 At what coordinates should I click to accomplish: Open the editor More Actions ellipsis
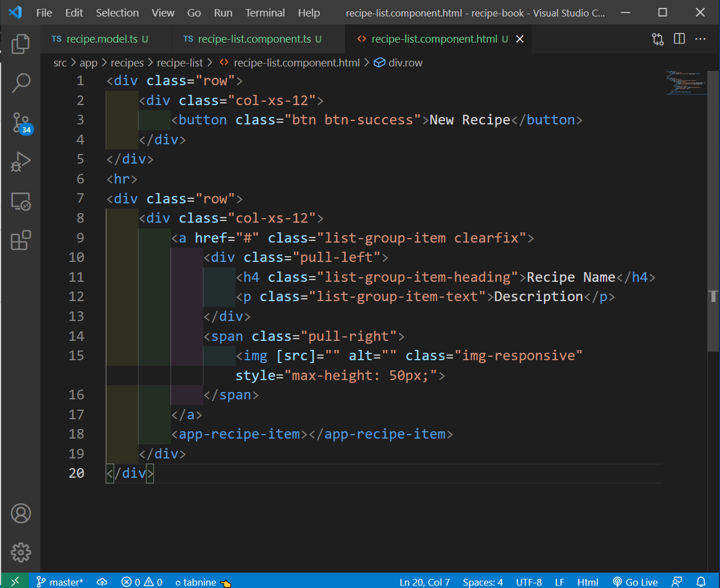(700, 39)
